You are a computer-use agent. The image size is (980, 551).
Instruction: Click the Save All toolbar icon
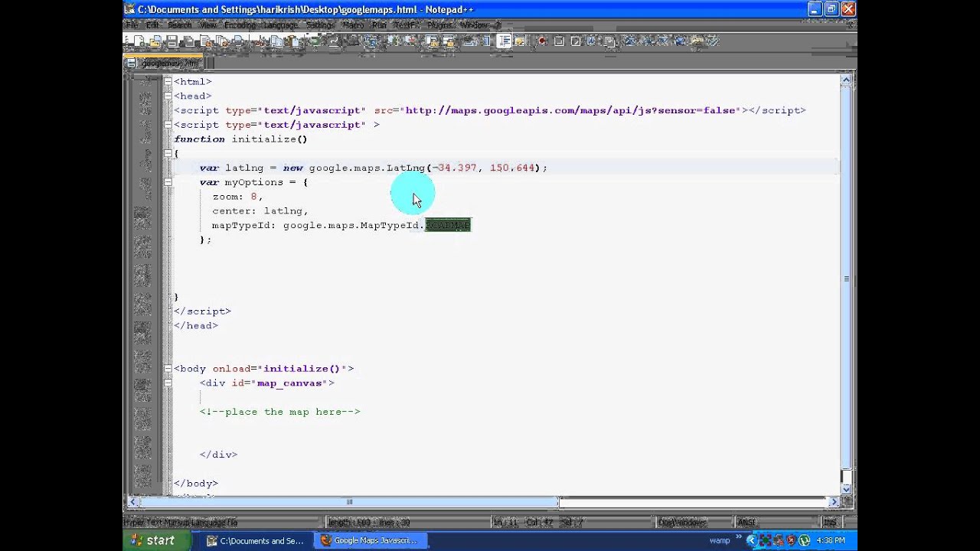[x=188, y=41]
